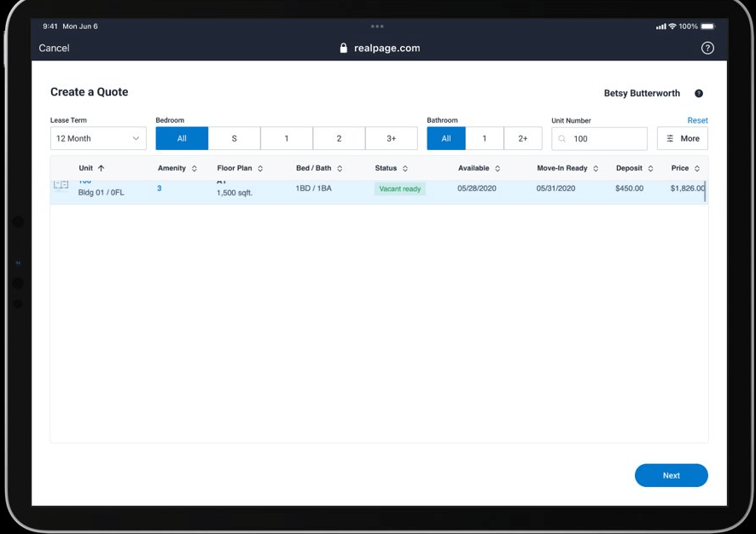Click the table's vertical scrollbar

click(x=705, y=191)
